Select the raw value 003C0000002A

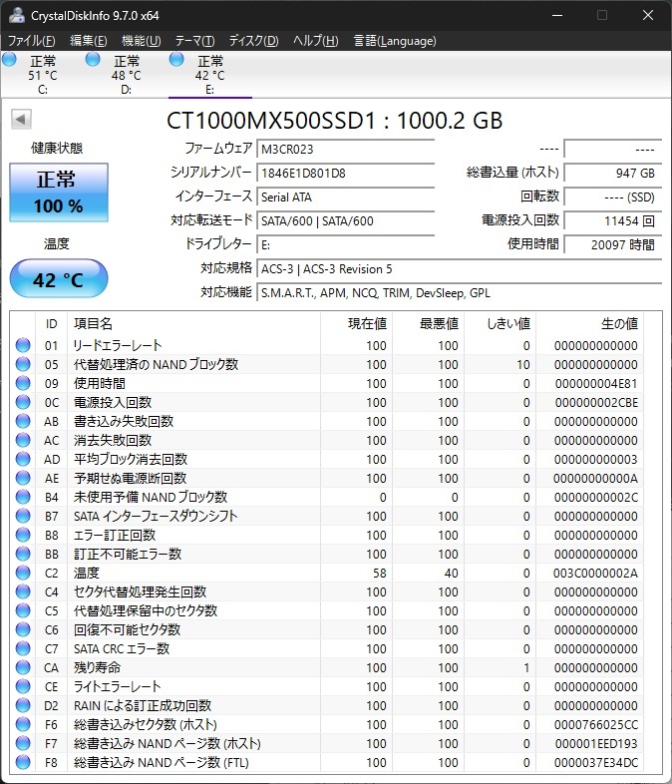coord(595,573)
